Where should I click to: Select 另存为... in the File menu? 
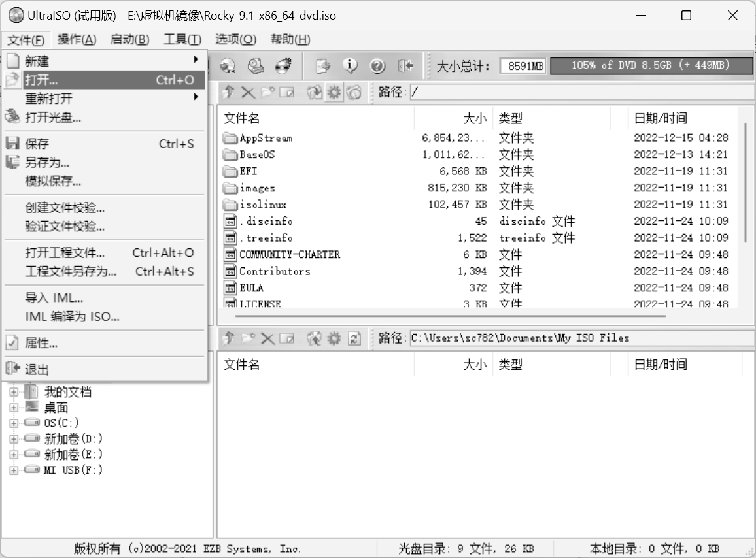[47, 163]
